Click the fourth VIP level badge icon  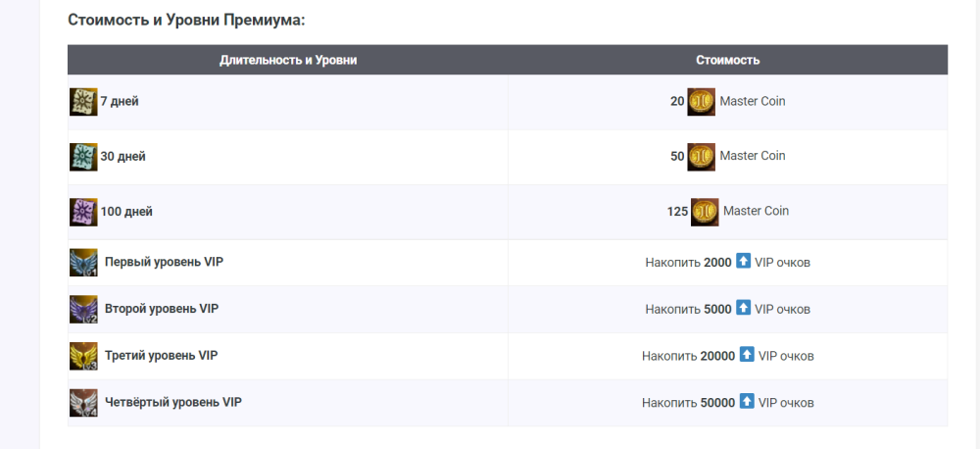pyautogui.click(x=83, y=403)
